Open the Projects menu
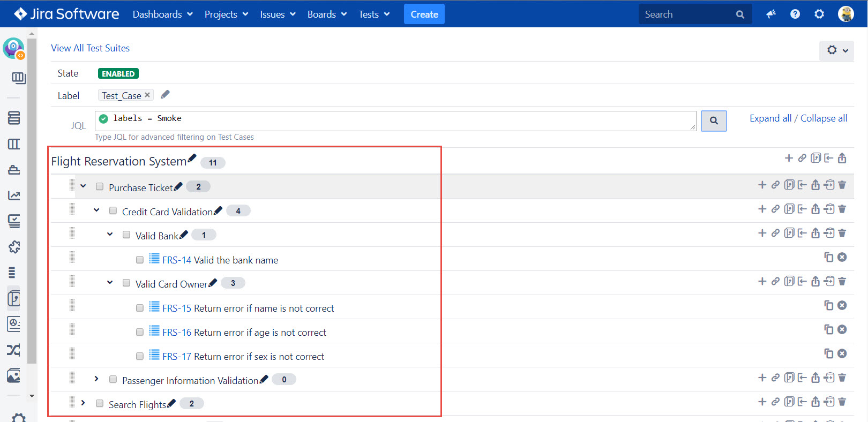Image resolution: width=868 pixels, height=422 pixels. pyautogui.click(x=226, y=14)
